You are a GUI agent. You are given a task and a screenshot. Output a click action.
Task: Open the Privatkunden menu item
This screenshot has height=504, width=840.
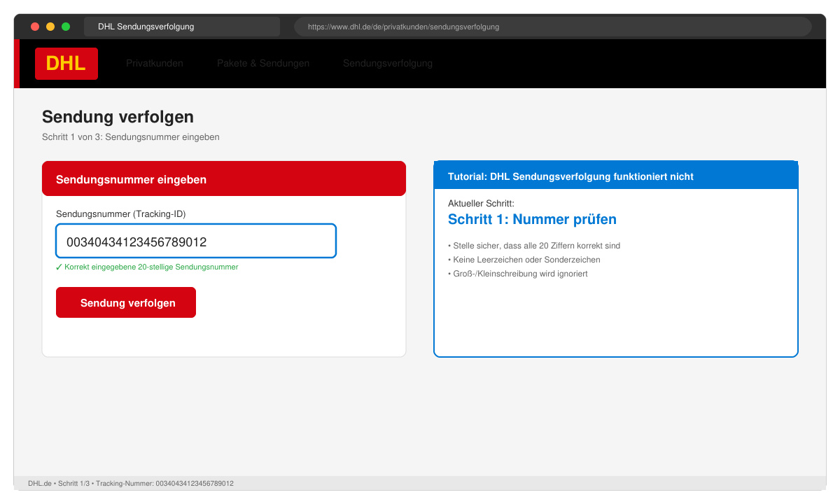pyautogui.click(x=155, y=64)
